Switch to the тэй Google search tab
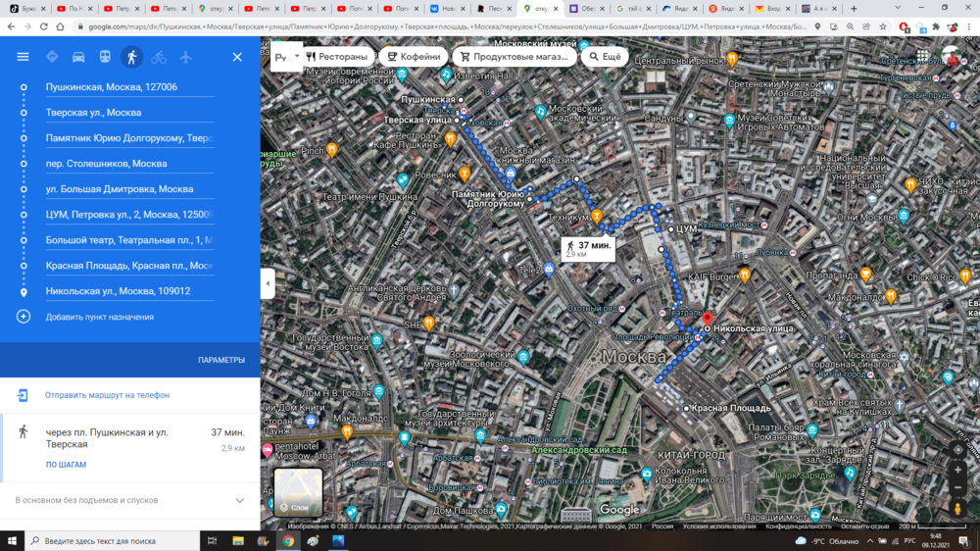This screenshot has width=980, height=551. (x=634, y=9)
